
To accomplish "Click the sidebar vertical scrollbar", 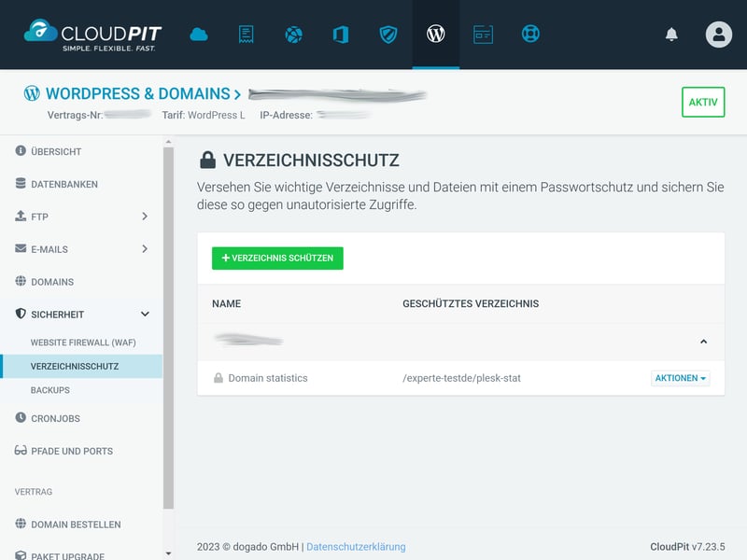I will pyautogui.click(x=168, y=327).
